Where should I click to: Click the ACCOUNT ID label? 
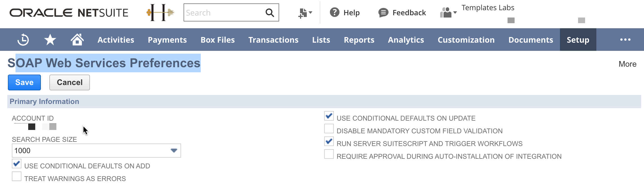33,118
